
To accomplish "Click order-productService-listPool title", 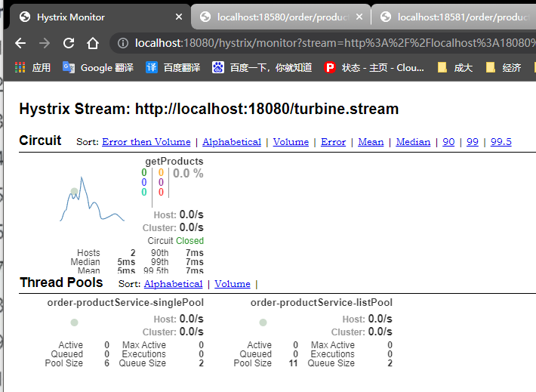I will coord(322,302).
